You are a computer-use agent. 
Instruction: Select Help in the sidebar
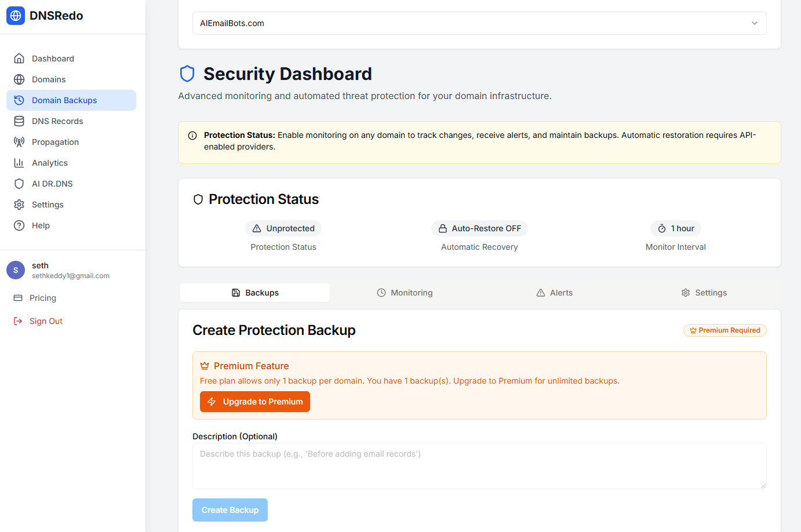[x=71, y=225]
